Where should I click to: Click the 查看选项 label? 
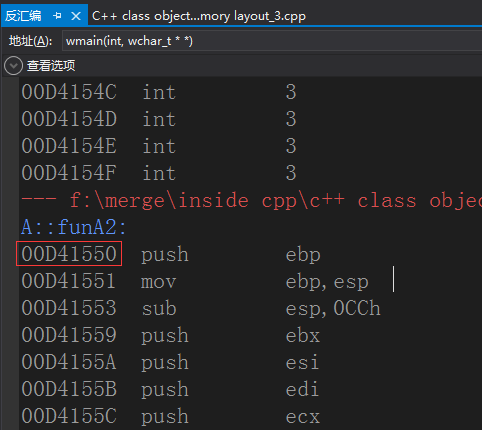[51, 66]
